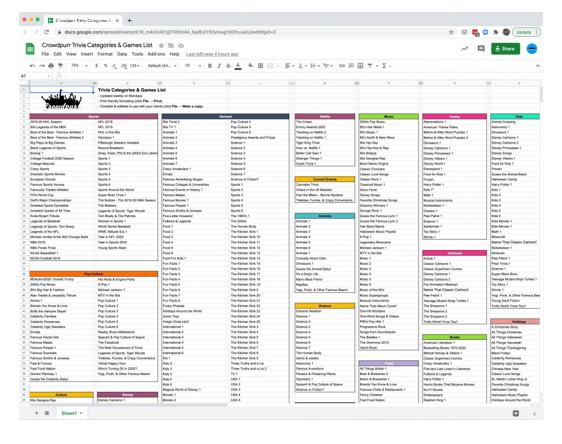Format as currency with the dollar icon
The image size is (562, 444).
coord(96,66)
